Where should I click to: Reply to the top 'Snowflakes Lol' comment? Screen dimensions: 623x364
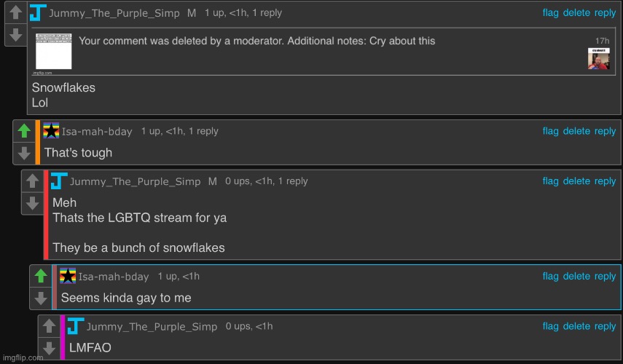(605, 12)
